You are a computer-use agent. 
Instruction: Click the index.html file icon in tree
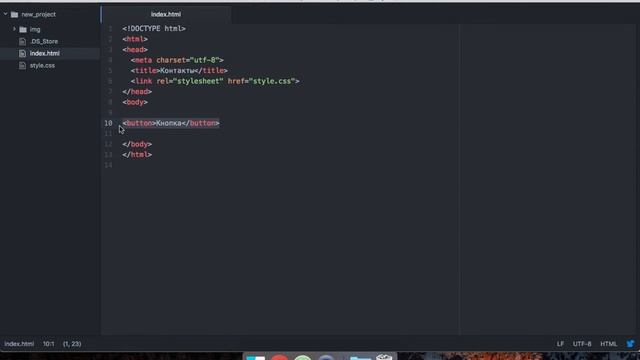tap(22, 53)
